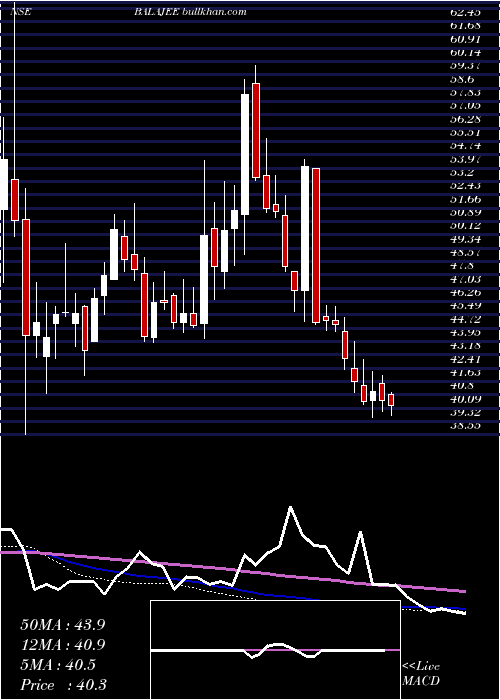This screenshot has height=700, width=500.
Task: Select the 60.14 price axis label
Action: click(465, 52)
